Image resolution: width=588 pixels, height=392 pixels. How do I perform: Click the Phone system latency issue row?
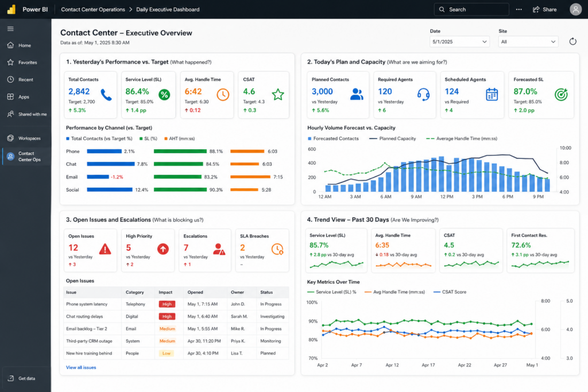176,304
